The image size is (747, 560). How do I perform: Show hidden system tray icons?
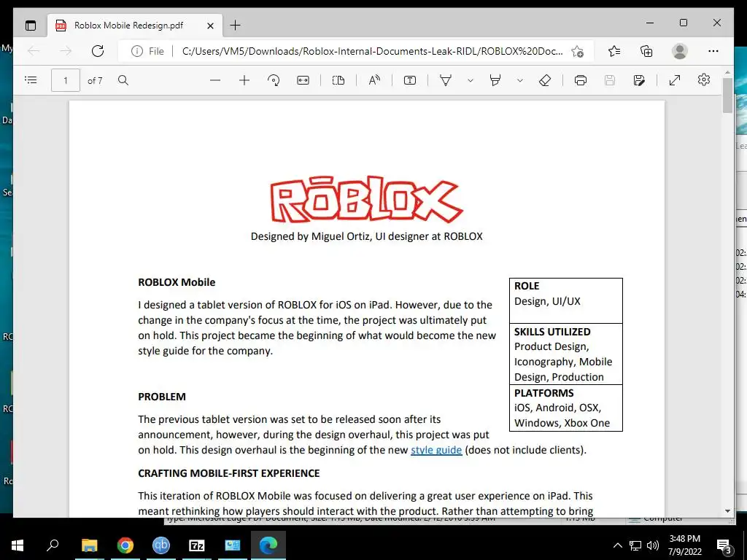(x=617, y=545)
